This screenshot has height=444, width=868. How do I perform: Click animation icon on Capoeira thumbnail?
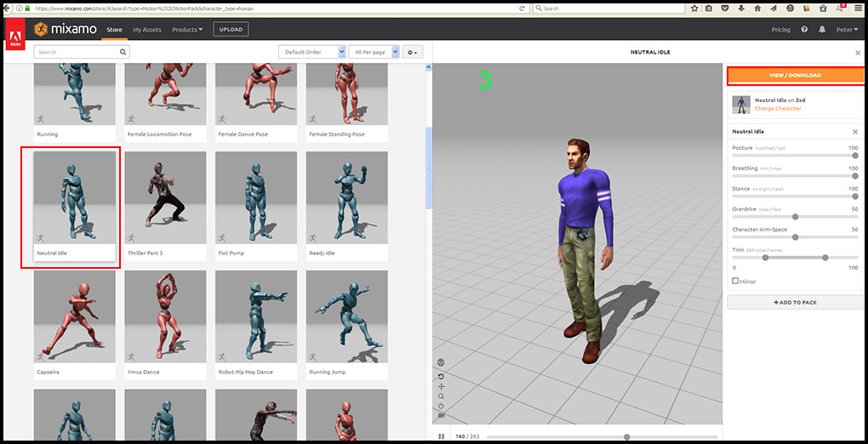tap(40, 357)
